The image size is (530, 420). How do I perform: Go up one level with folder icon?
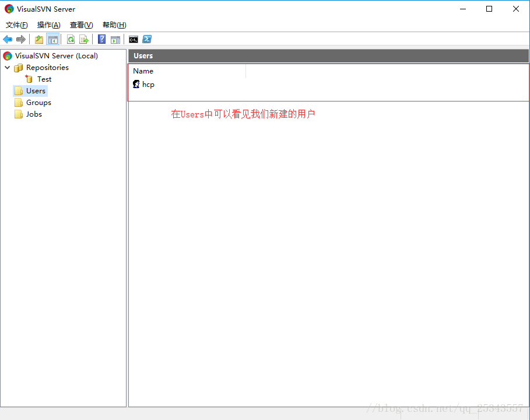(x=39, y=40)
